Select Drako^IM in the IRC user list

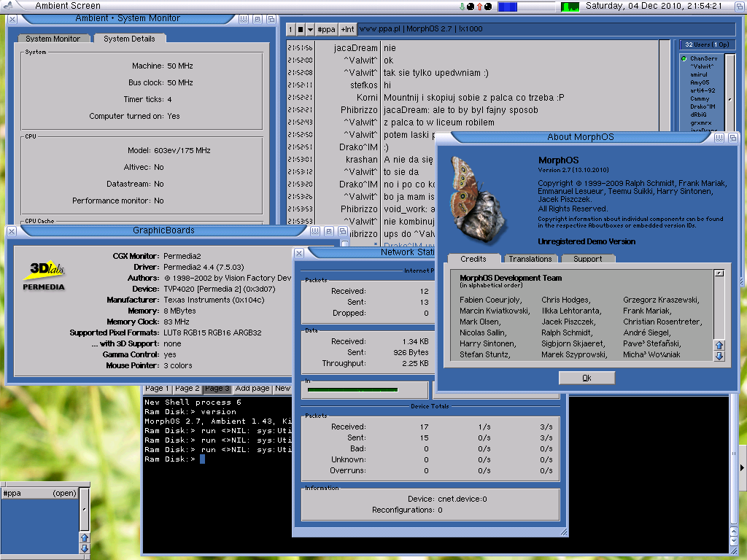(x=703, y=106)
